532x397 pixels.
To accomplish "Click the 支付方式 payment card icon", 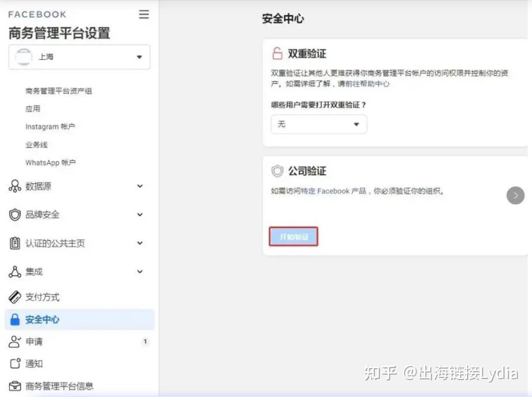I will (14, 297).
